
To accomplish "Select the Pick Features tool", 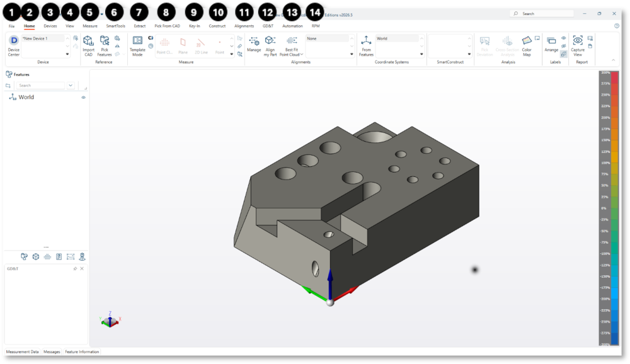I will [105, 46].
